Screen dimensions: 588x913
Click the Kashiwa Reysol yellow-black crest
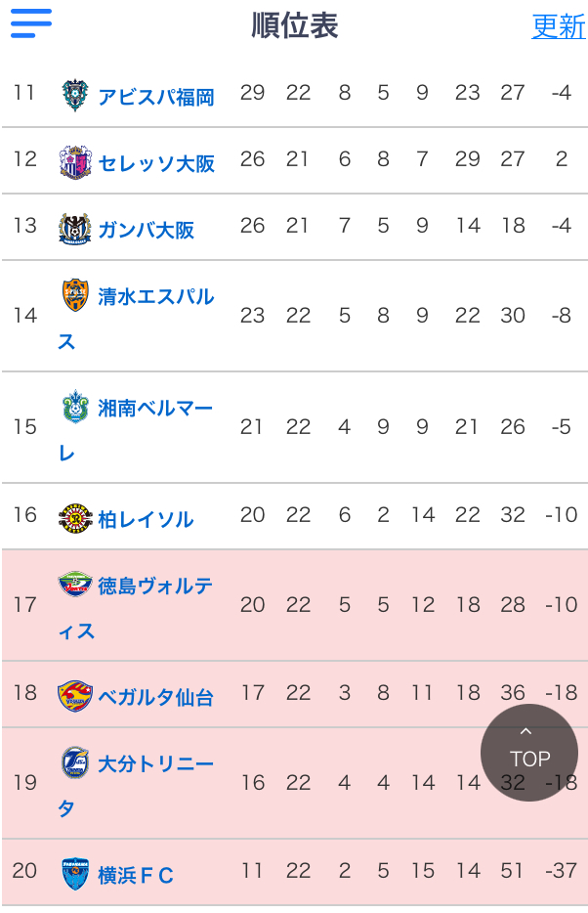(x=75, y=517)
